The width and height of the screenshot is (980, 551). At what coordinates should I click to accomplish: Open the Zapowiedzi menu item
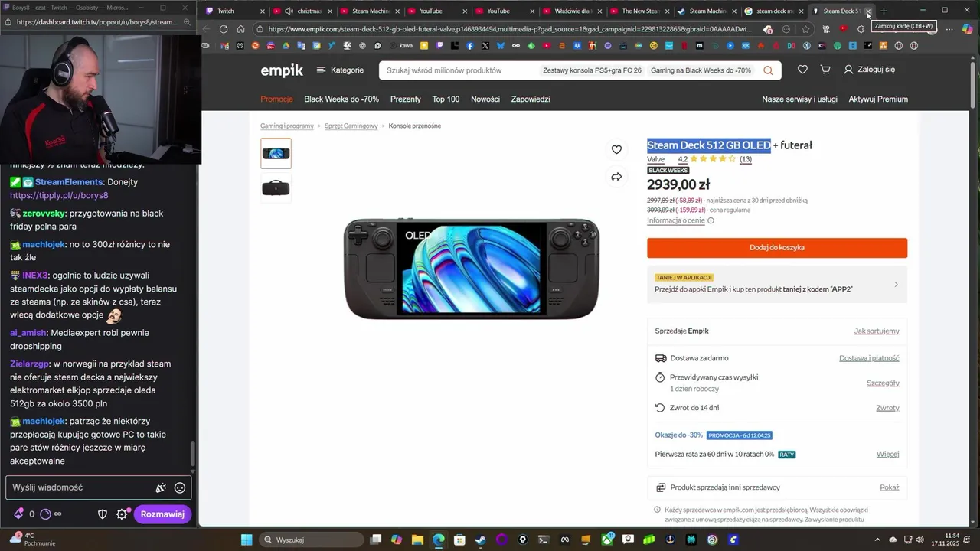pos(531,99)
